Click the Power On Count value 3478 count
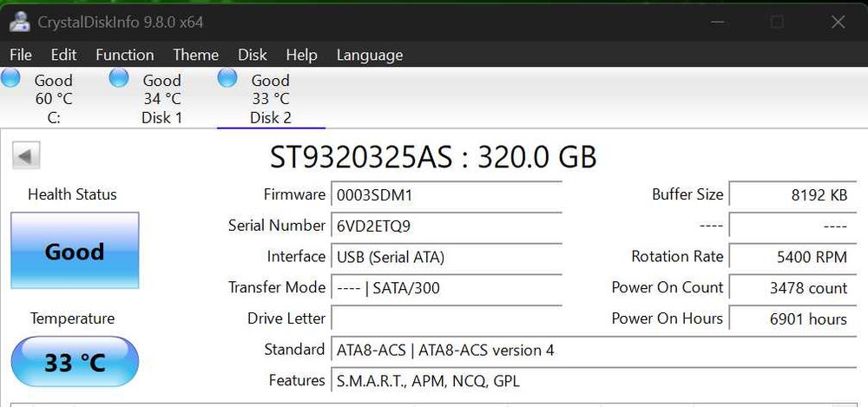This screenshot has width=868, height=407. click(792, 288)
